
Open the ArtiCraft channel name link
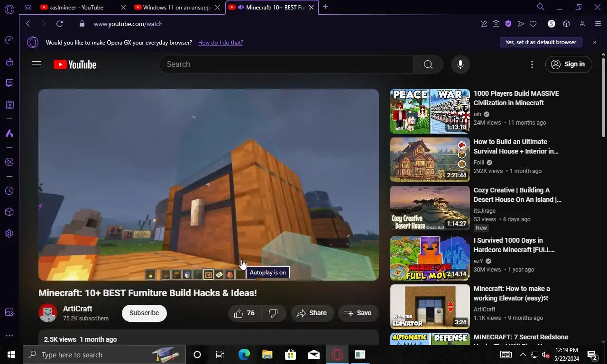[78, 309]
